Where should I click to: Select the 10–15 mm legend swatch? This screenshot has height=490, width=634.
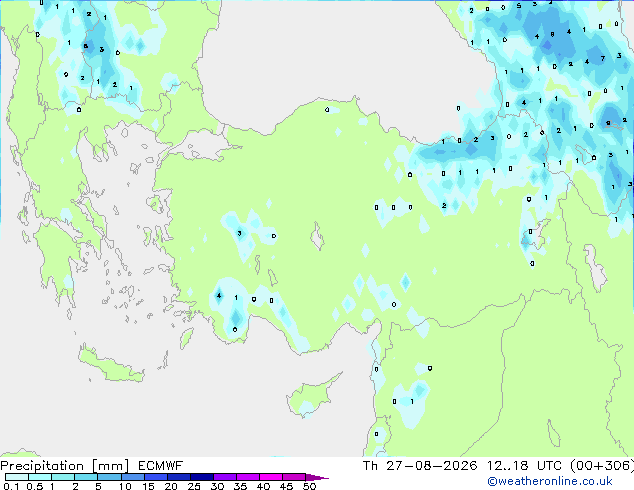coord(132,477)
